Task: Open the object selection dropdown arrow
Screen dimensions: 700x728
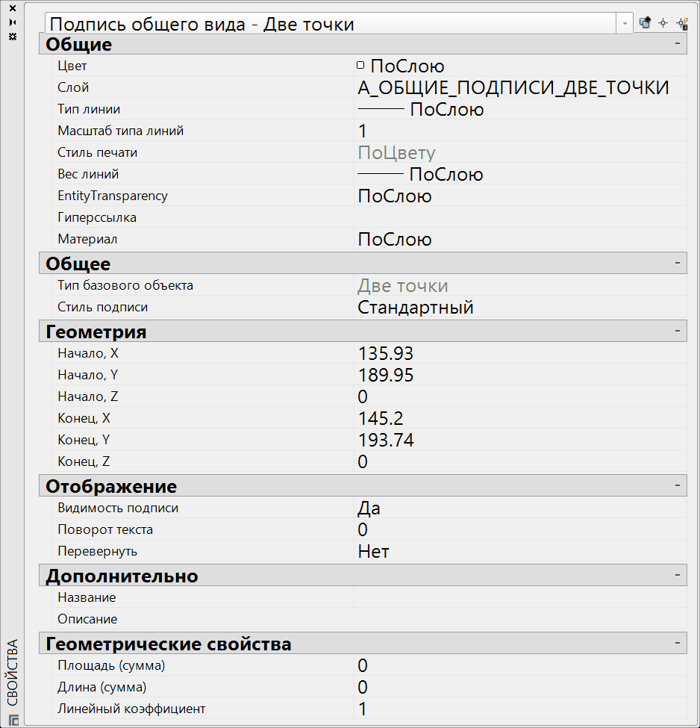Action: [625, 23]
